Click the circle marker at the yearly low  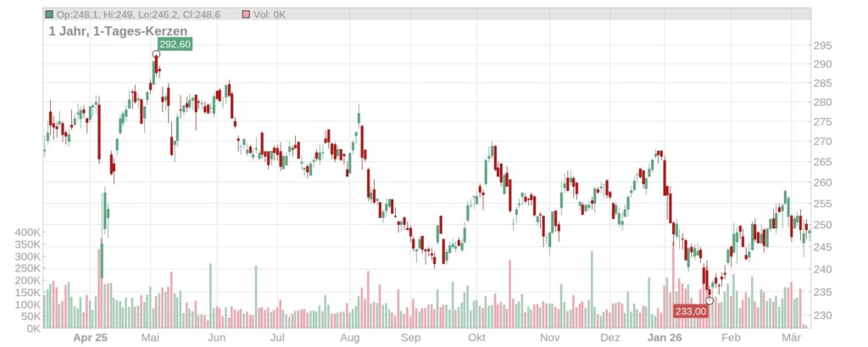(x=709, y=300)
